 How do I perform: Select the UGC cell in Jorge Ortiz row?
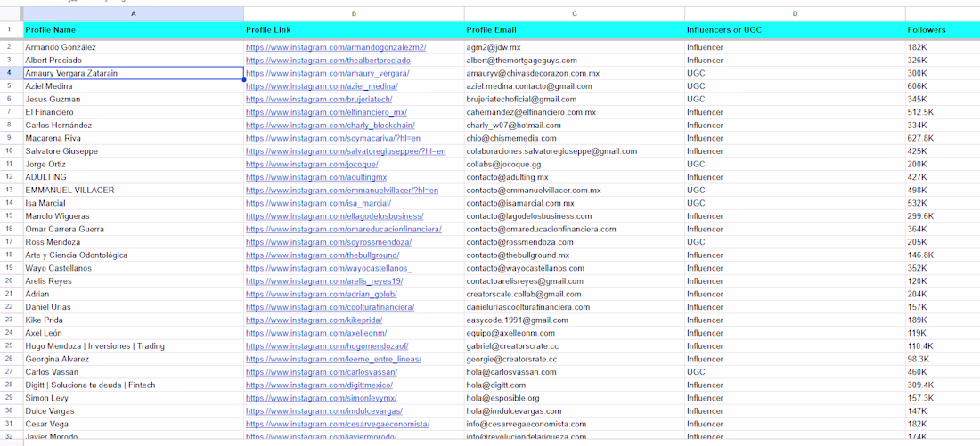point(795,165)
